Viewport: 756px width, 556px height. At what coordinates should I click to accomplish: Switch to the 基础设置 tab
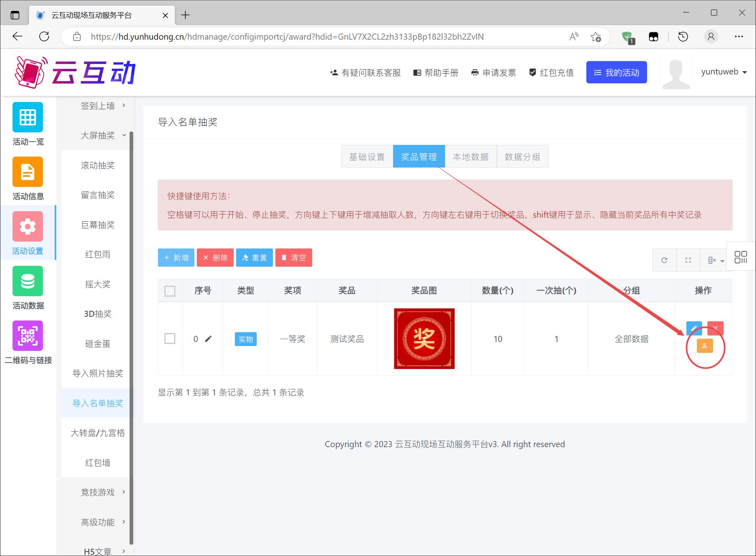click(x=367, y=157)
